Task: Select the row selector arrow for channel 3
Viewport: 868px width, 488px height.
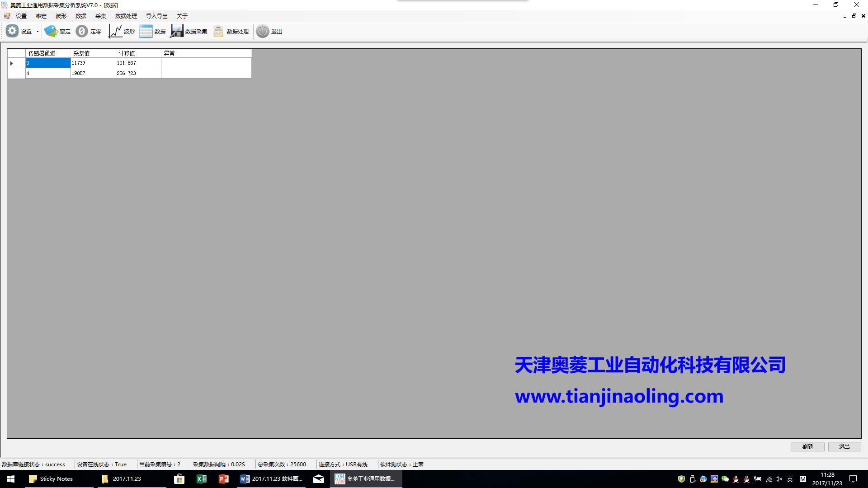Action: (16, 63)
